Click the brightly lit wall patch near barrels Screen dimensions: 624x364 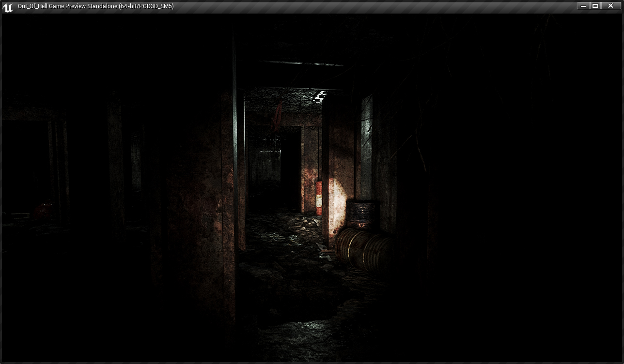pos(337,194)
